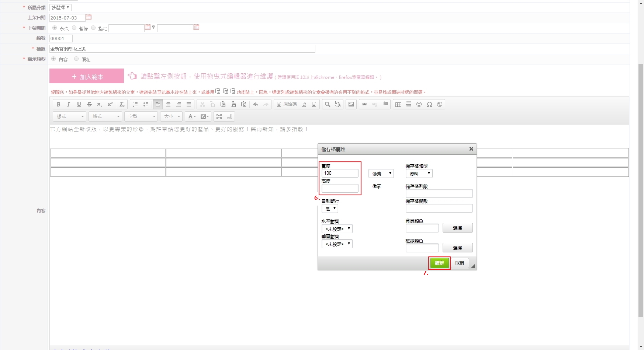Click the 加入範本 pink button

[87, 76]
